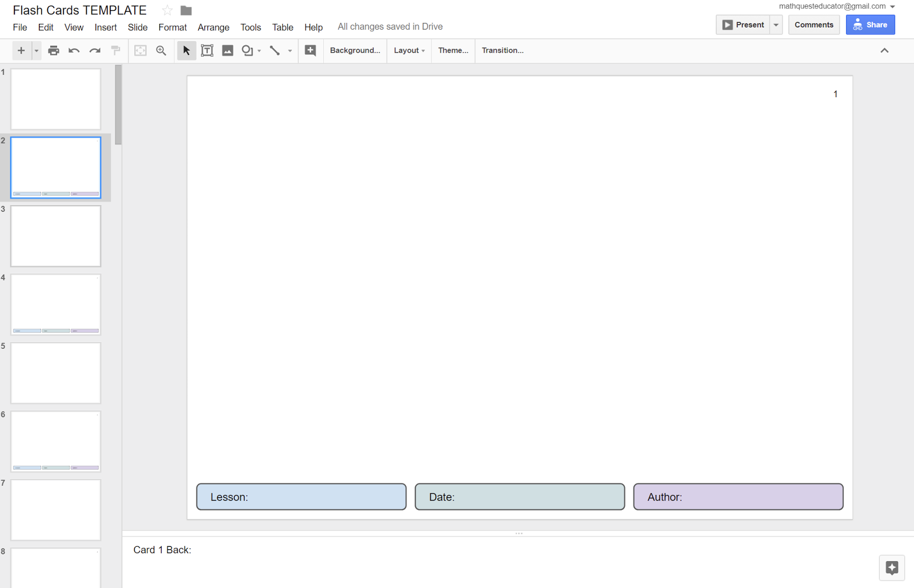914x588 pixels.
Task: Click the Redo icon
Action: tap(94, 50)
